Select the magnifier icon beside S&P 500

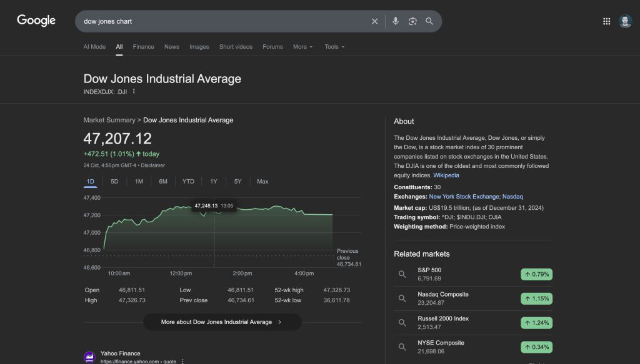pos(402,273)
